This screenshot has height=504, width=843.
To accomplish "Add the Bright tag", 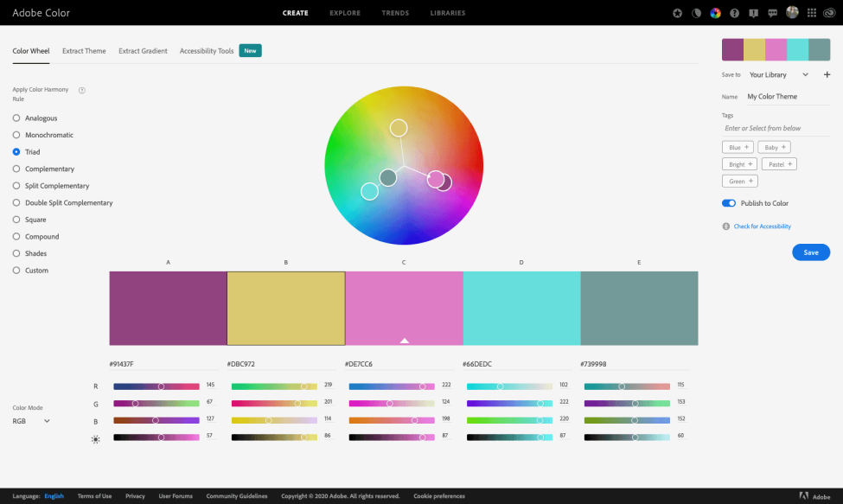I will pyautogui.click(x=740, y=164).
